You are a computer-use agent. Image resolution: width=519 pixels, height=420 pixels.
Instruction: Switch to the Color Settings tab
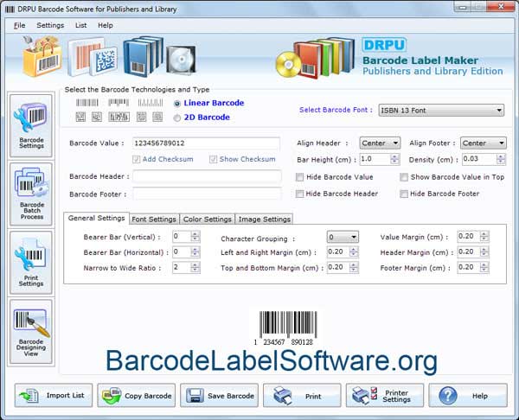[x=207, y=220]
